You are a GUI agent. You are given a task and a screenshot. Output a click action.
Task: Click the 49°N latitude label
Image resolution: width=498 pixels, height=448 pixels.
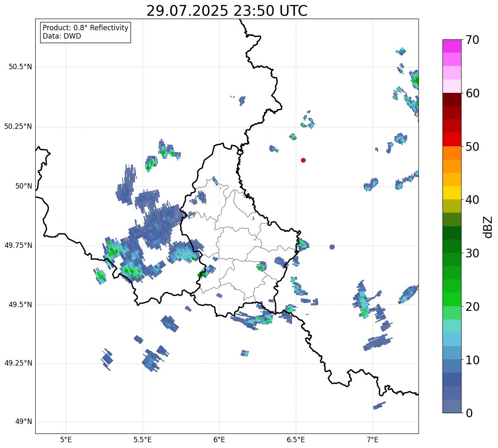24,422
